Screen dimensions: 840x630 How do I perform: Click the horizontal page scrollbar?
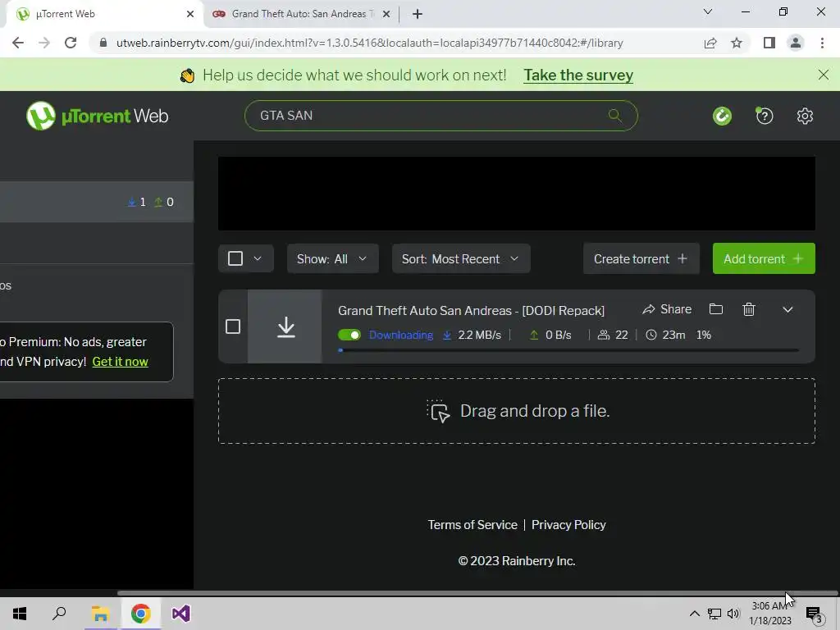(x=477, y=593)
